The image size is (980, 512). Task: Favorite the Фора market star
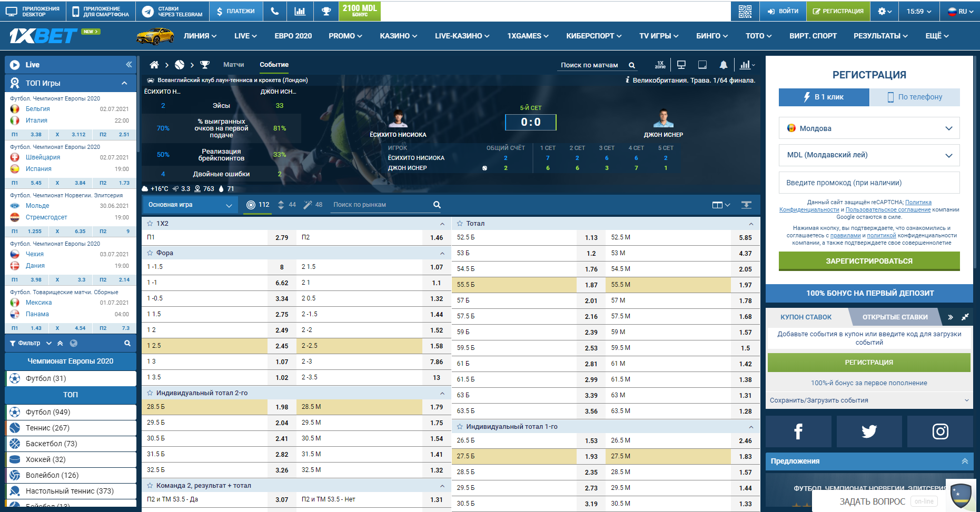pos(150,253)
